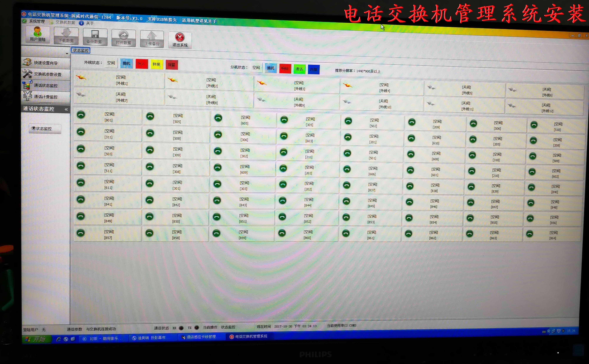Click the blue 内部 extension status swatch
The width and height of the screenshot is (589, 364).
313,69
